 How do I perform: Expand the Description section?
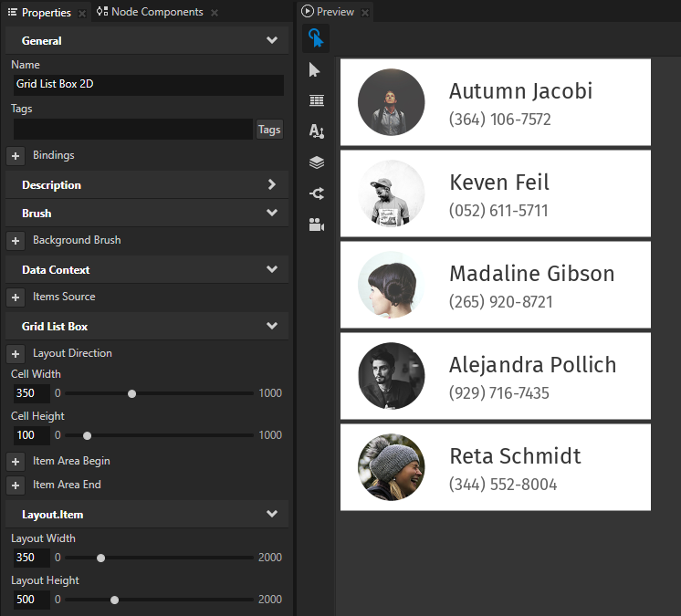point(271,185)
